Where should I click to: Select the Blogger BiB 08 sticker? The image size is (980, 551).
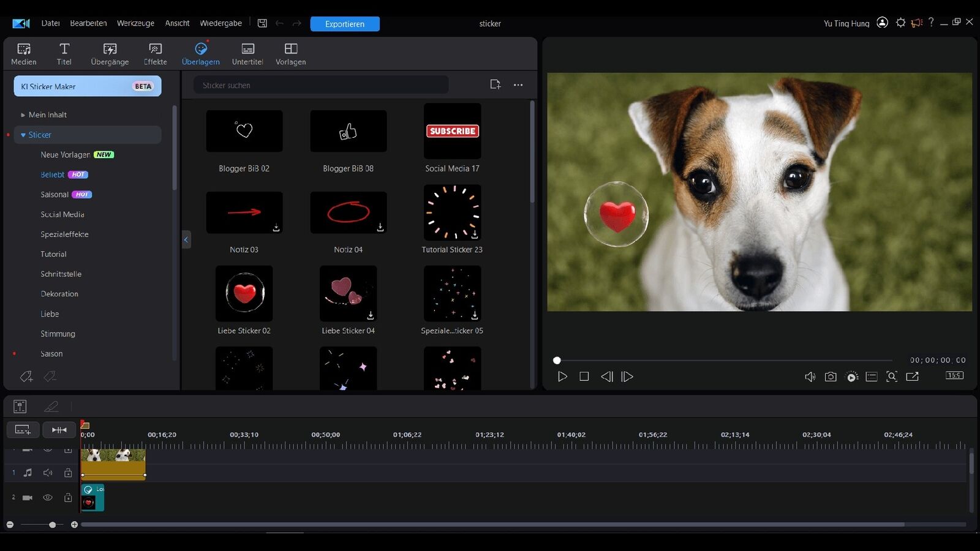click(349, 131)
